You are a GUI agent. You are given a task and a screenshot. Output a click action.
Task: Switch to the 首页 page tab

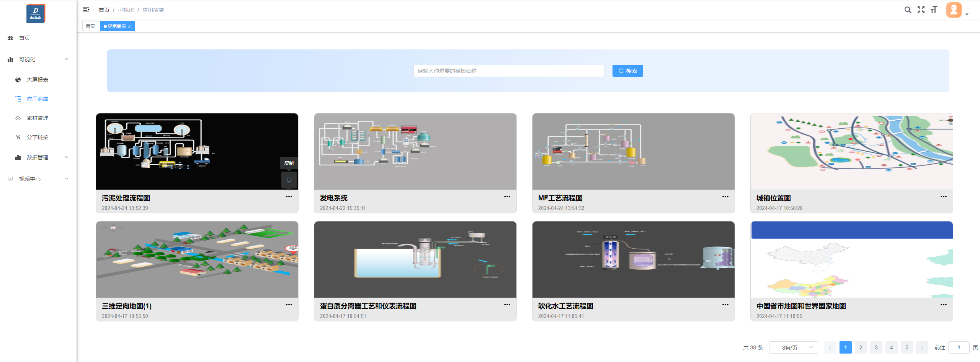pos(90,26)
